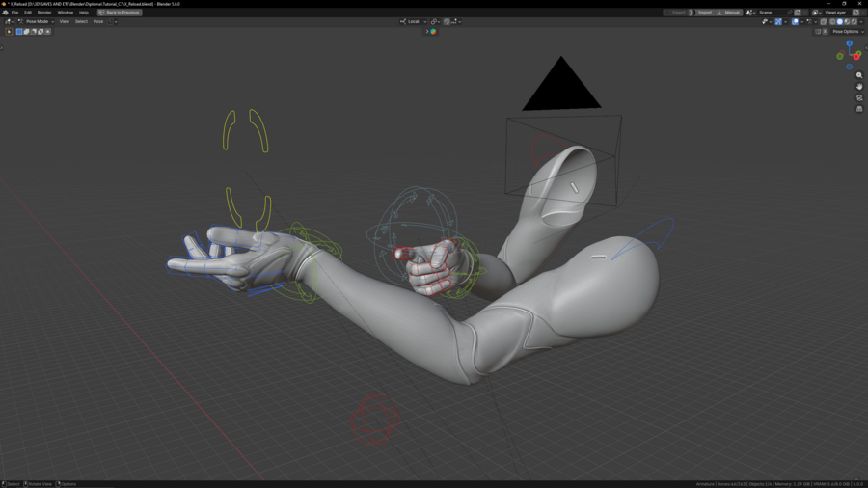The image size is (868, 488).
Task: Open the Render menu
Action: coord(44,13)
